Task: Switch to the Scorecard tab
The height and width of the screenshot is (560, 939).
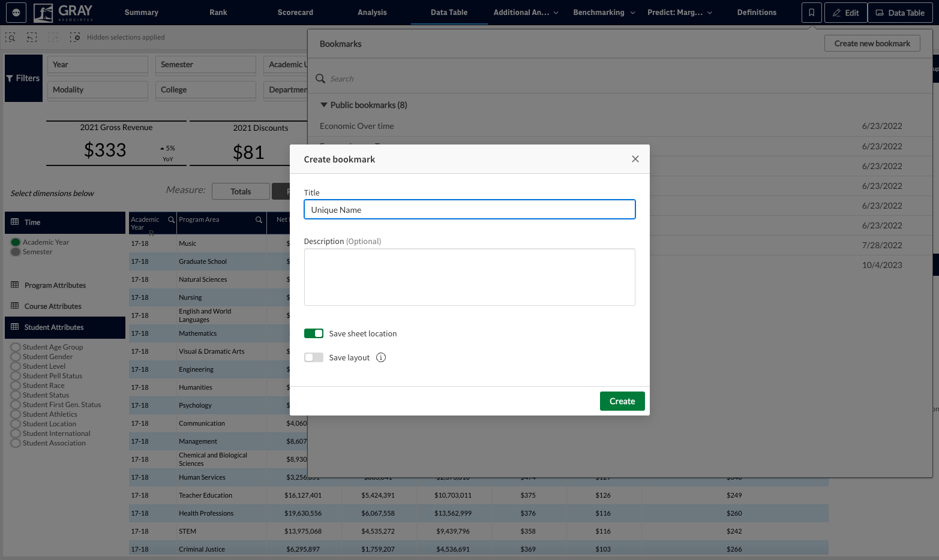Action: pyautogui.click(x=295, y=13)
